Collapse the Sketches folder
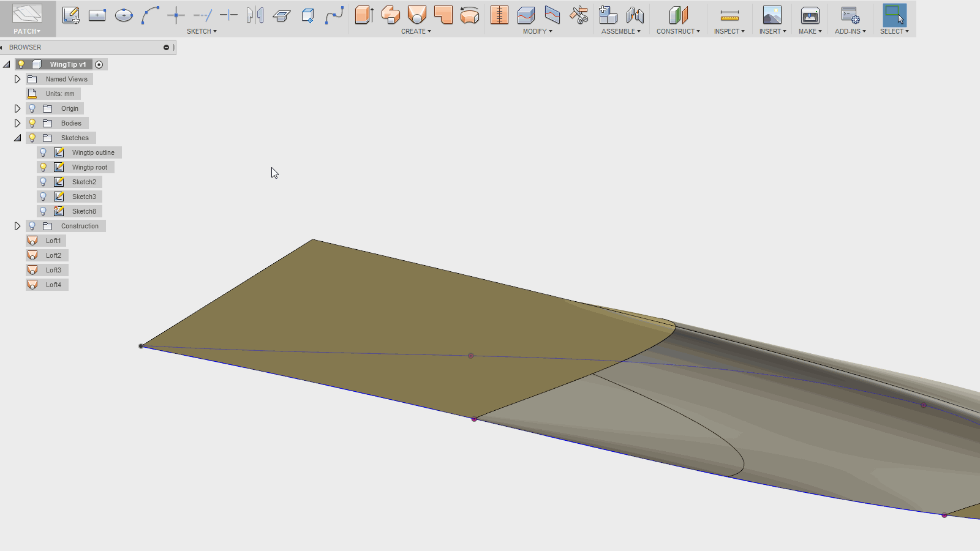980x551 pixels. [17, 137]
